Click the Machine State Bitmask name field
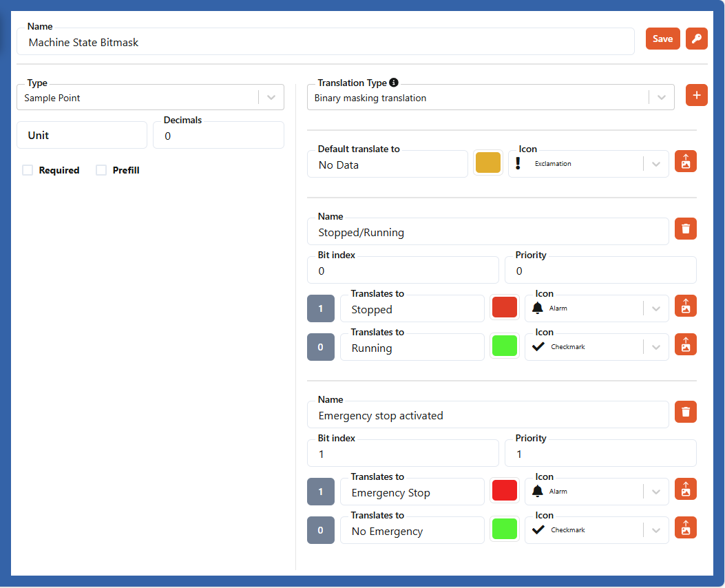The height and width of the screenshot is (588, 725). tap(325, 43)
